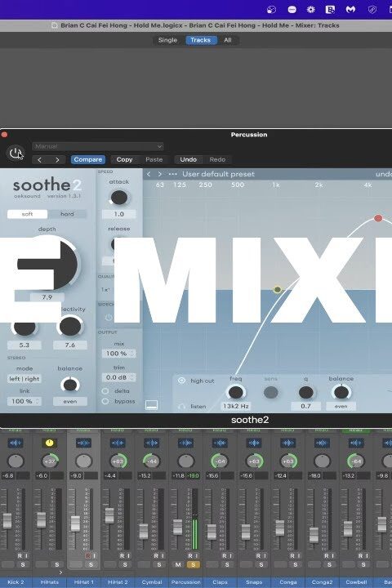Click the band balance even field

click(x=341, y=406)
